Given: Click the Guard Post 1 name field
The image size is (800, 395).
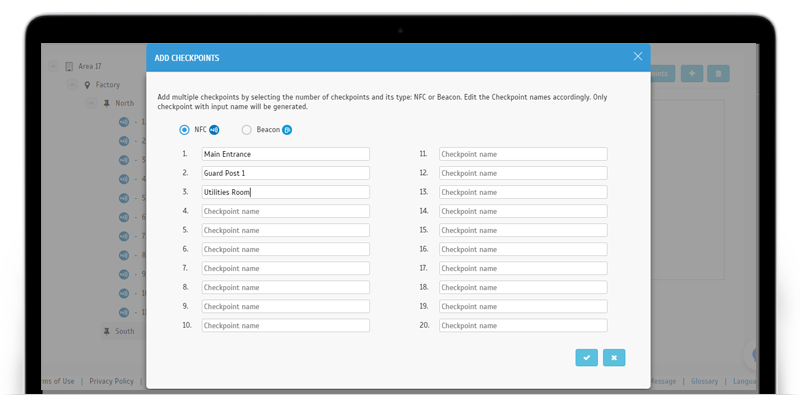Looking at the screenshot, I should click(x=286, y=173).
